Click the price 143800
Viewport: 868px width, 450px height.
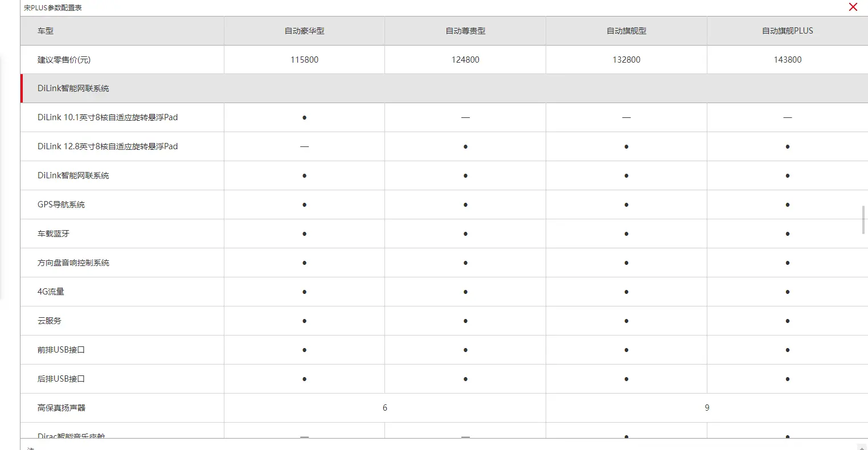pos(788,60)
